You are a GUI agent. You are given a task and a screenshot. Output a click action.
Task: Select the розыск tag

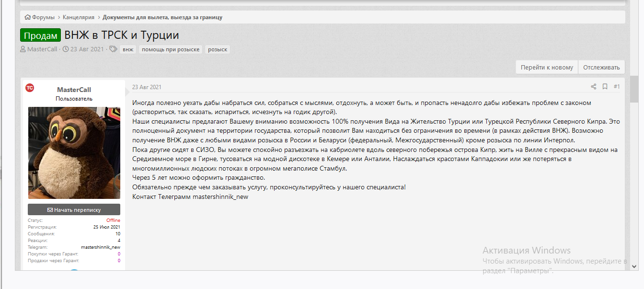click(218, 49)
